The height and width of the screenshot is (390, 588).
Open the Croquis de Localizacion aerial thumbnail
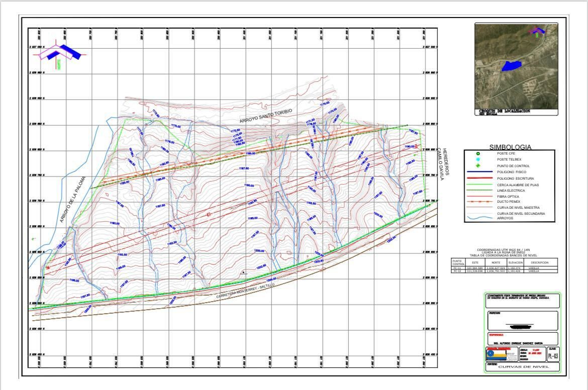point(516,66)
